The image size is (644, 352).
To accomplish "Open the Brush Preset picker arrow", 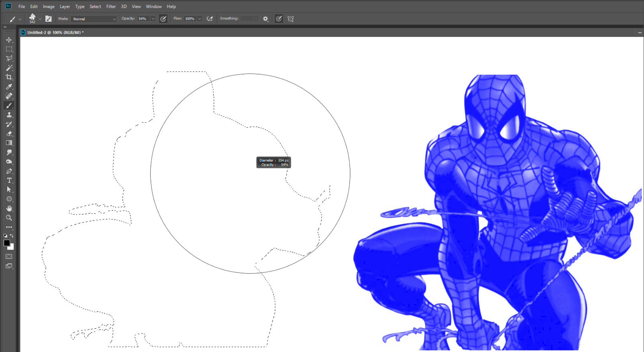I will point(40,19).
